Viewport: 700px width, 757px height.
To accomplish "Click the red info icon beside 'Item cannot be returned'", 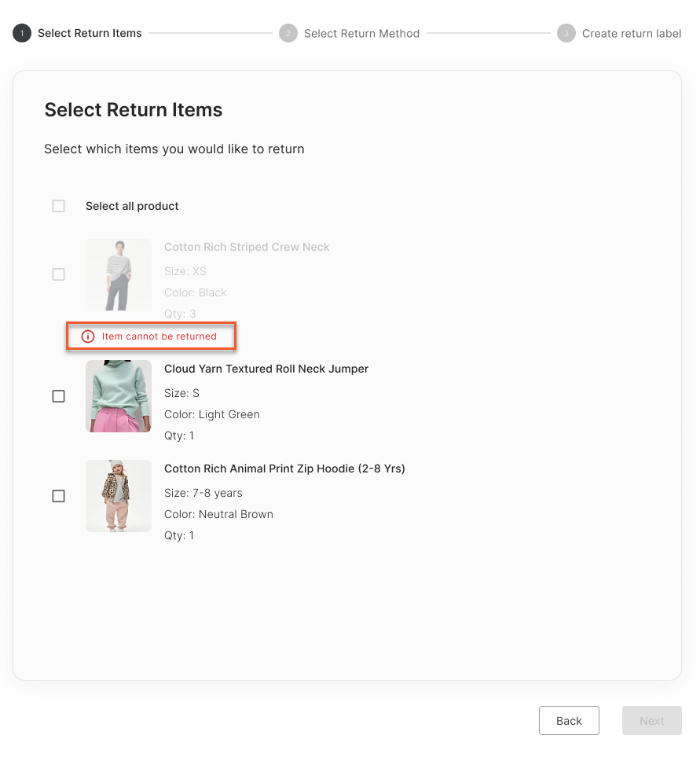I will [x=88, y=336].
